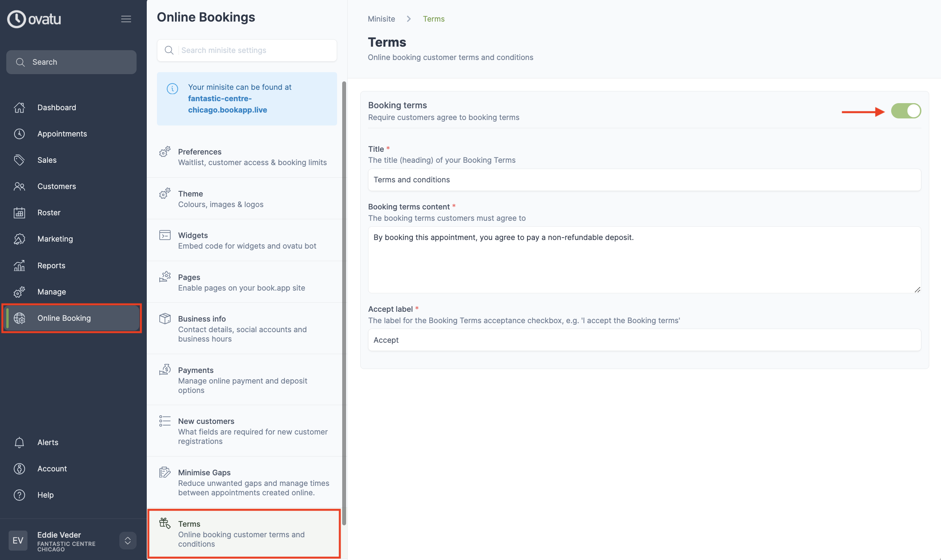Image resolution: width=941 pixels, height=560 pixels.
Task: Click the Accept label text field
Action: pyautogui.click(x=644, y=340)
